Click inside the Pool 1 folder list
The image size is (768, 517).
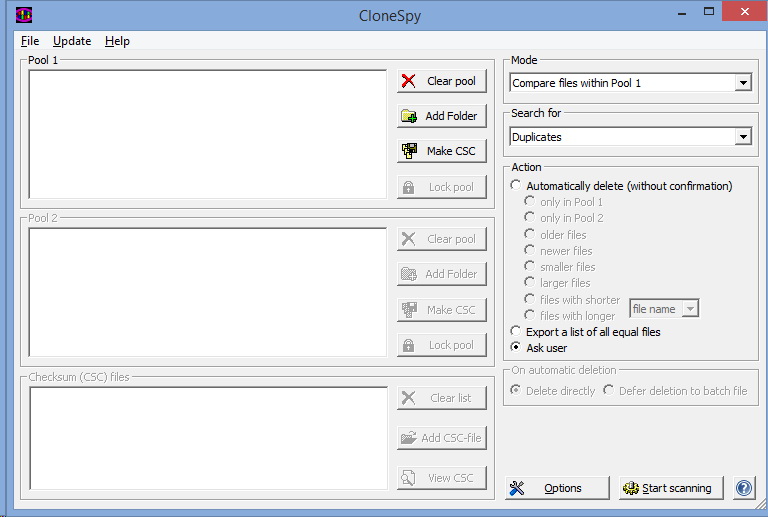[x=208, y=134]
